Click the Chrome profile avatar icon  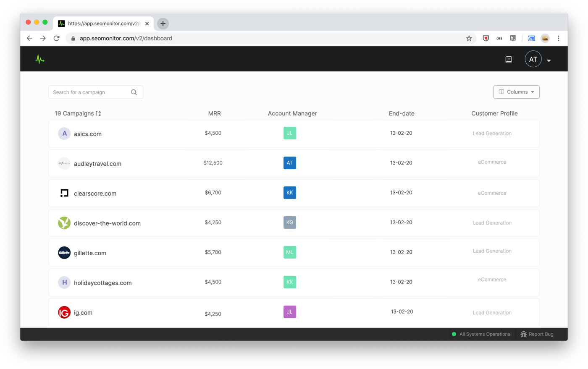click(x=545, y=38)
